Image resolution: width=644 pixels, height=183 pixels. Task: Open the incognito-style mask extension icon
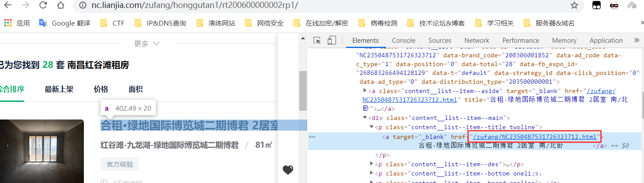614,5
